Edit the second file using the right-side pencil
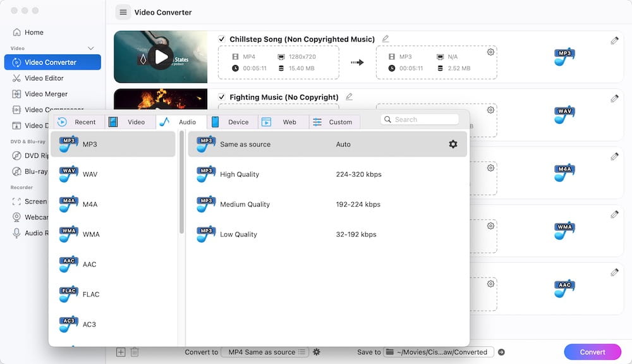The image size is (632, 364). (x=614, y=99)
